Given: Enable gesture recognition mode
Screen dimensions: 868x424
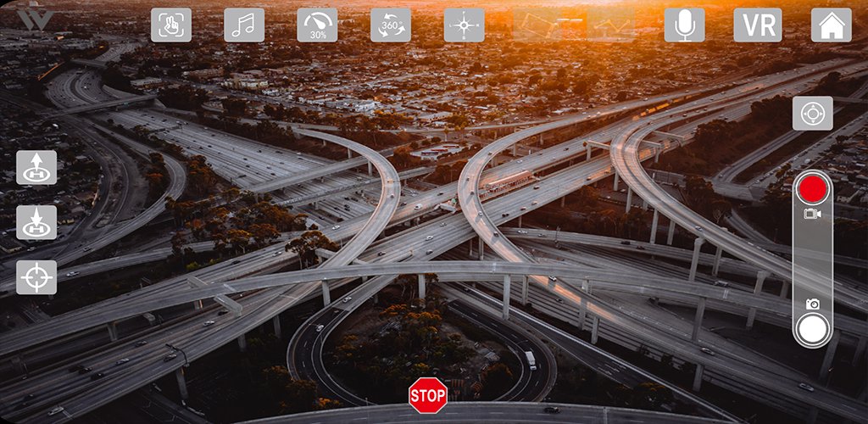Looking at the screenshot, I should (171, 25).
